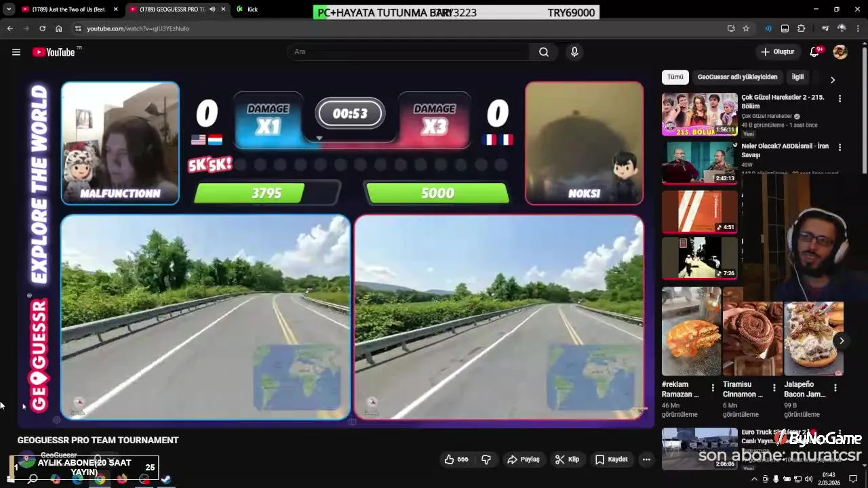Open the 7:26 music video thumbnail
The width and height of the screenshot is (868, 488).
(x=700, y=258)
